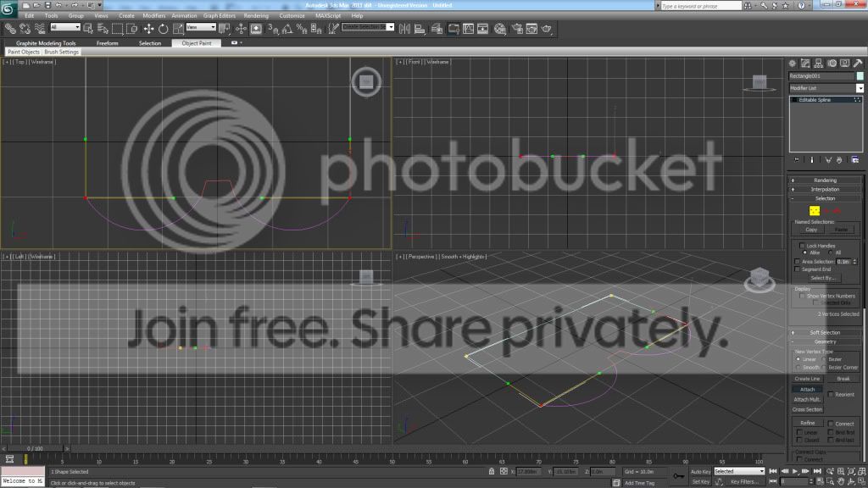
Task: Click the Use Pivot Point Center icon
Action: tap(224, 29)
